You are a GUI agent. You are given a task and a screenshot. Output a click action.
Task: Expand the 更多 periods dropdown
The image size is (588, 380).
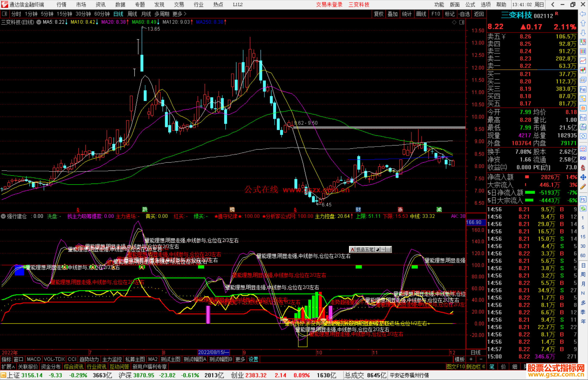tap(179, 14)
